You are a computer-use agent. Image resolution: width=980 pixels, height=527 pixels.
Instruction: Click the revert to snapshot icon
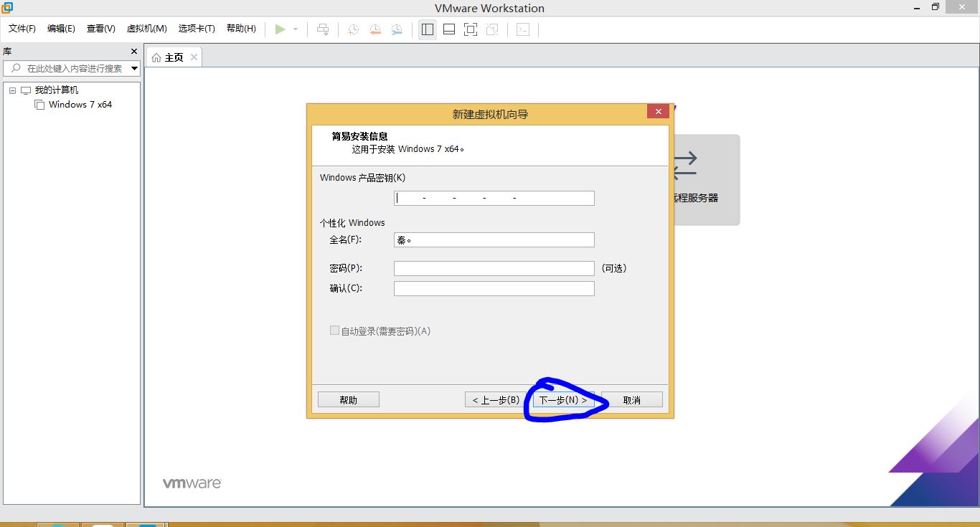pyautogui.click(x=375, y=29)
